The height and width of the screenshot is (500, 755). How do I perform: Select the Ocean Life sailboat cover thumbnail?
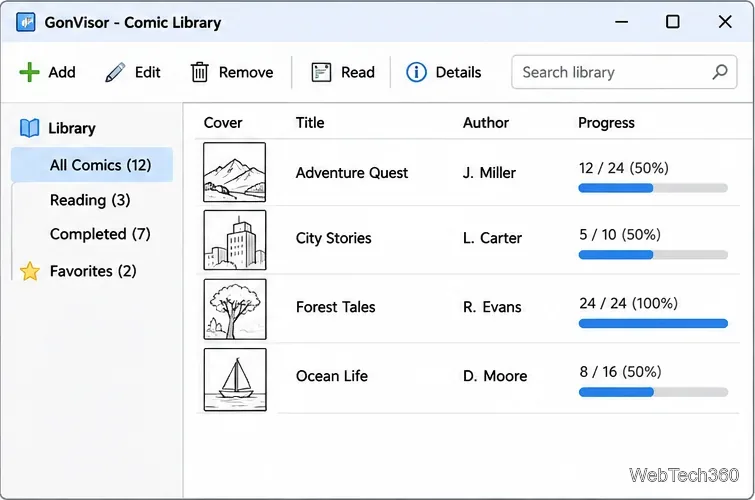click(x=235, y=380)
